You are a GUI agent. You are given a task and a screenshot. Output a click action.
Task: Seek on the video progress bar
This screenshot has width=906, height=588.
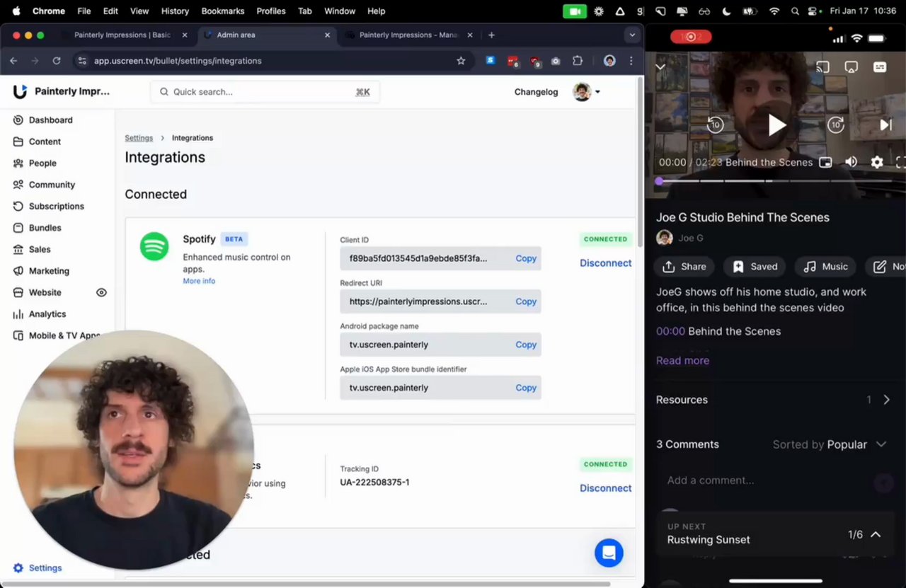tap(775, 181)
